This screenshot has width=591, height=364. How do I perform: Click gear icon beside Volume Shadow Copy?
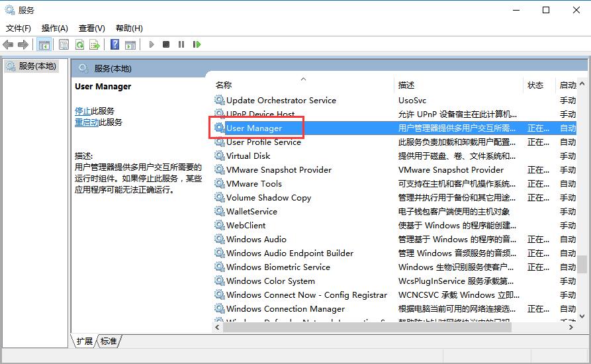click(x=219, y=197)
